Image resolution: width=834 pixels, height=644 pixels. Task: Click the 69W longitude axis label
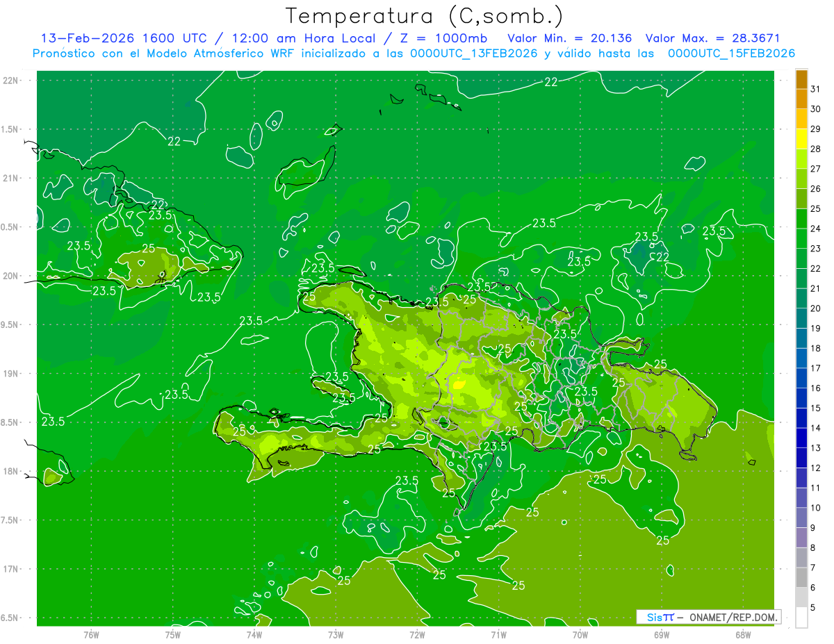pyautogui.click(x=662, y=635)
